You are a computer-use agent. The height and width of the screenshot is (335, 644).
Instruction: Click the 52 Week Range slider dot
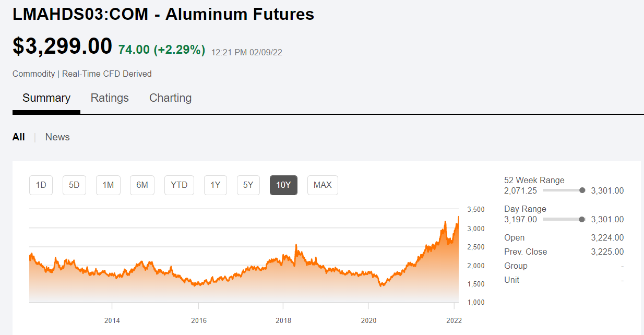point(582,190)
